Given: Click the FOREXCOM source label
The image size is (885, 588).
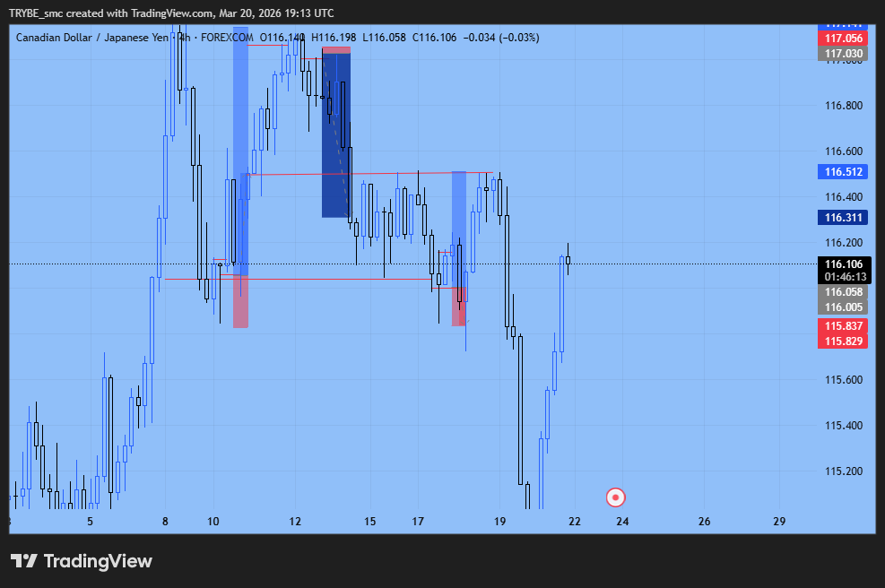Looking at the screenshot, I should pyautogui.click(x=227, y=38).
